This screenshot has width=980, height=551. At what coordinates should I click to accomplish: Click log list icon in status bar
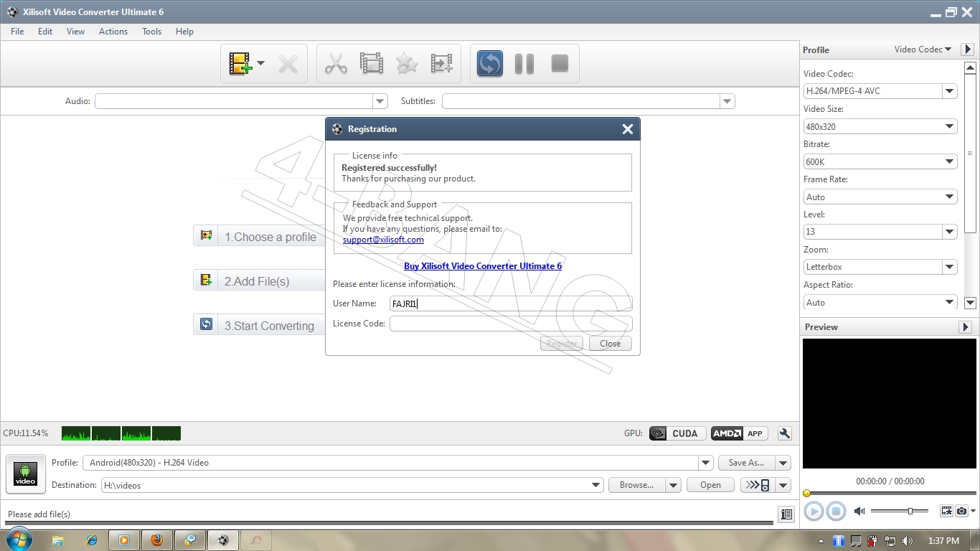786,514
